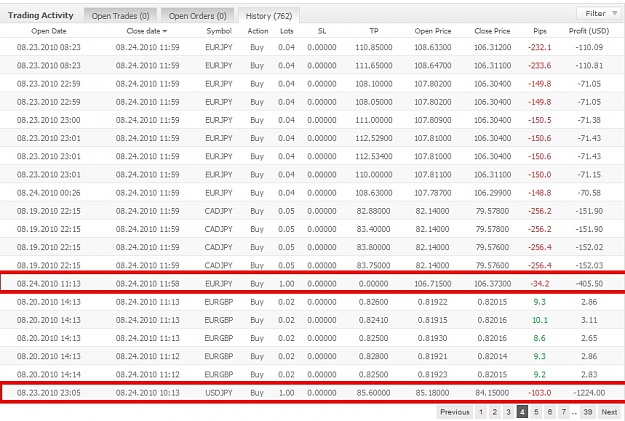The height and width of the screenshot is (421, 625).
Task: Click profit value -1224.00
Action: click(x=589, y=393)
